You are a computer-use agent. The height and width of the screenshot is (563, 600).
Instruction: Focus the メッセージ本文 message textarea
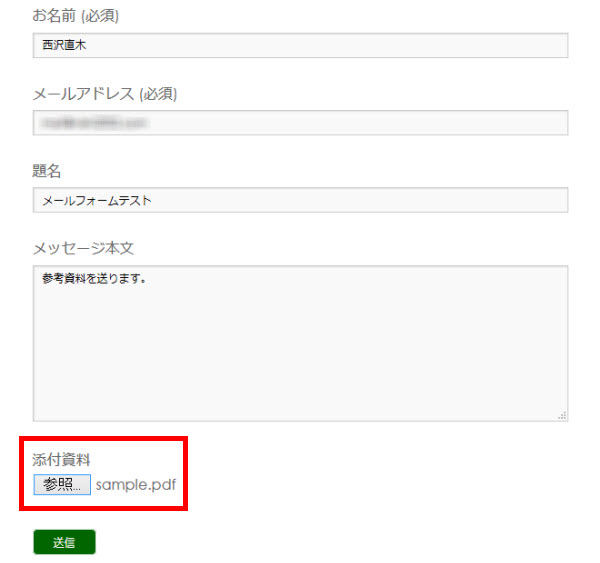point(300,344)
